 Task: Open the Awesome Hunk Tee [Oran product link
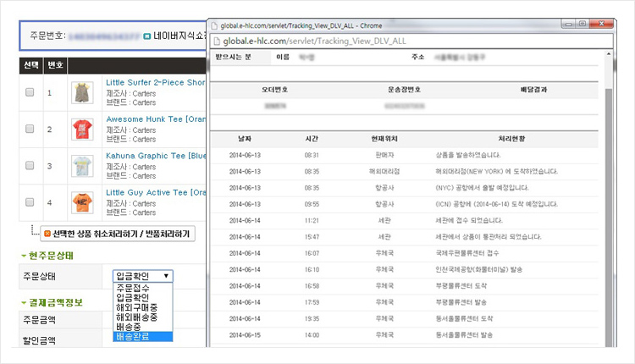click(156, 119)
